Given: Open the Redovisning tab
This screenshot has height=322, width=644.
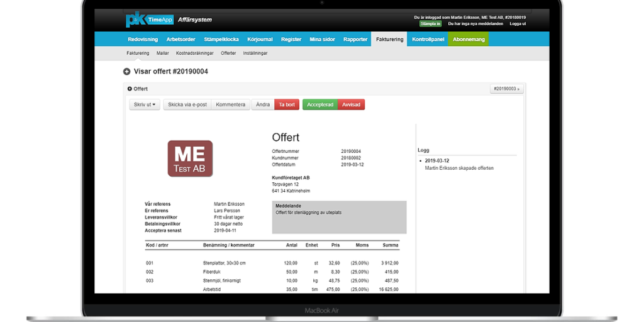Looking at the screenshot, I should [x=143, y=39].
